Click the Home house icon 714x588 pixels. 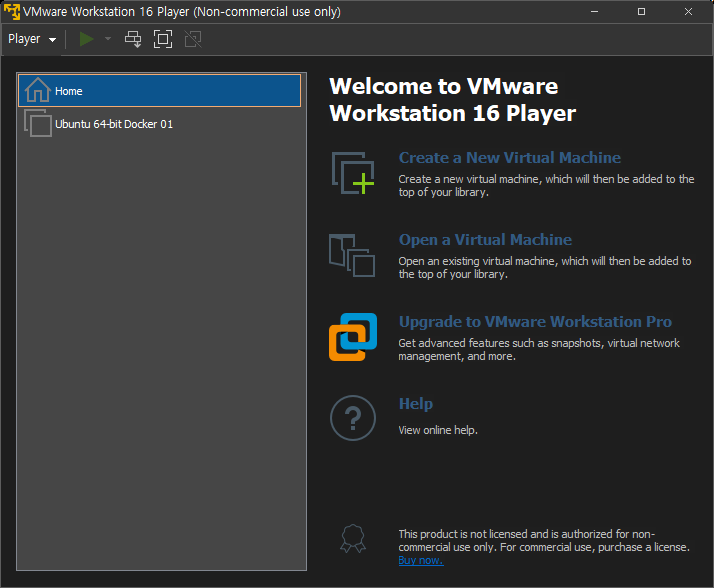click(37, 90)
